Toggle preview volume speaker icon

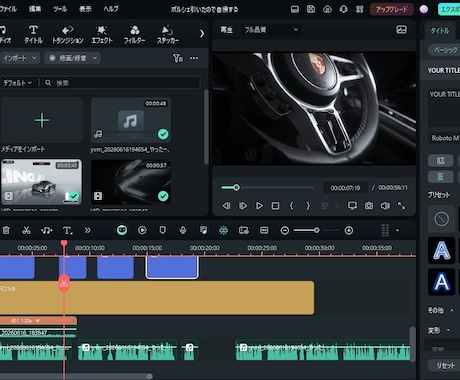click(x=385, y=206)
